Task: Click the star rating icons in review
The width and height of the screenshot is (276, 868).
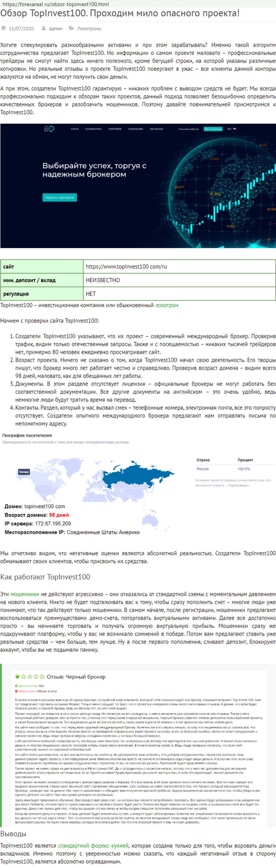Action: [x=30, y=676]
